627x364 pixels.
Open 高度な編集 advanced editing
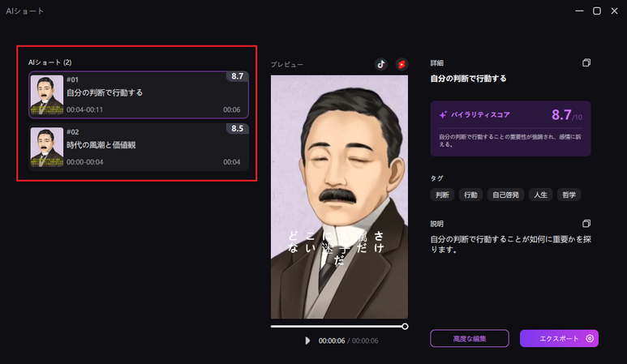pos(470,338)
